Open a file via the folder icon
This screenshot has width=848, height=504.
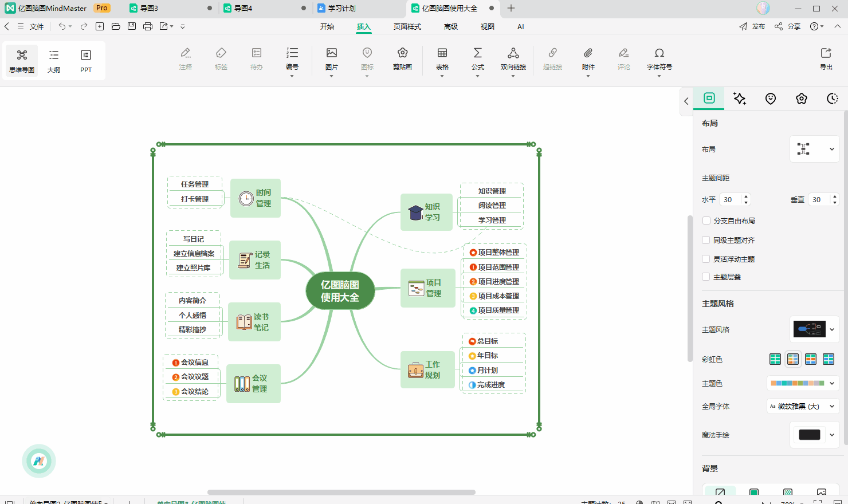[116, 26]
